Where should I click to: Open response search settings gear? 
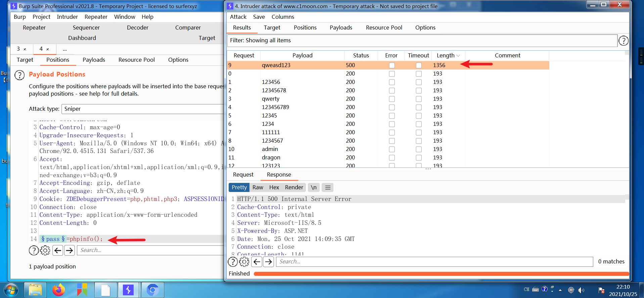[x=244, y=262]
